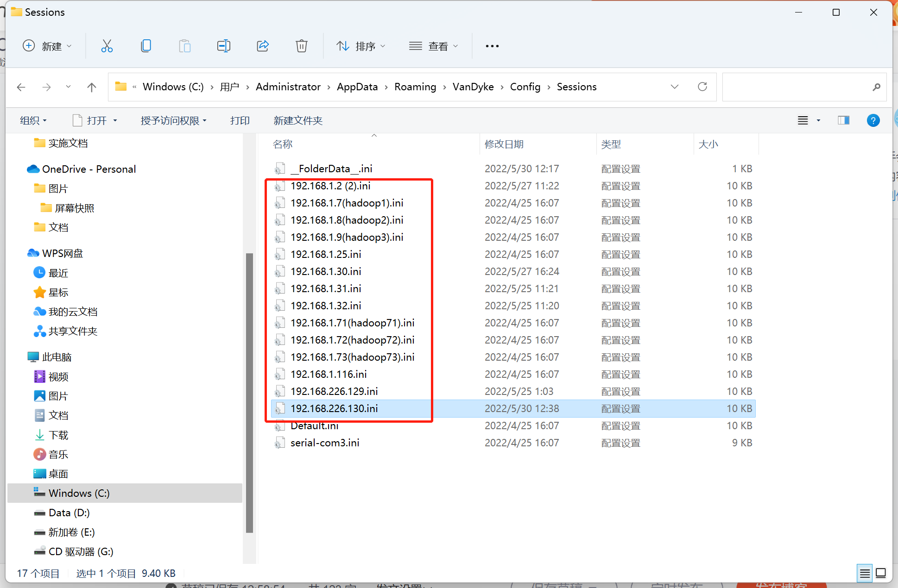Open the 排序 sort dropdown
The image size is (898, 588).
point(361,46)
